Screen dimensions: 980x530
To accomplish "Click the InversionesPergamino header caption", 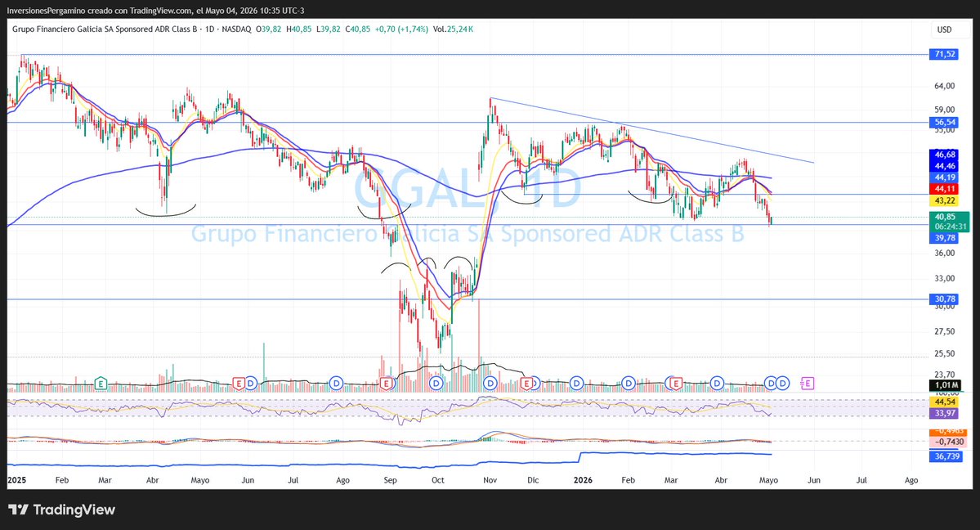I will (x=155, y=11).
